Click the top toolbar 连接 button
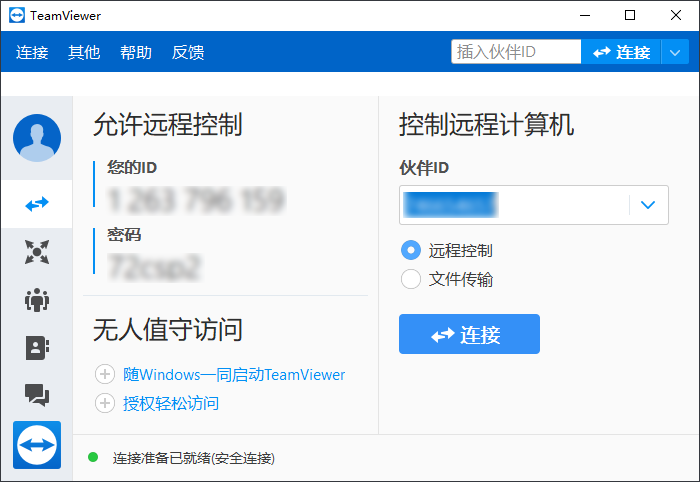Image resolution: width=700 pixels, height=482 pixels. tap(621, 52)
